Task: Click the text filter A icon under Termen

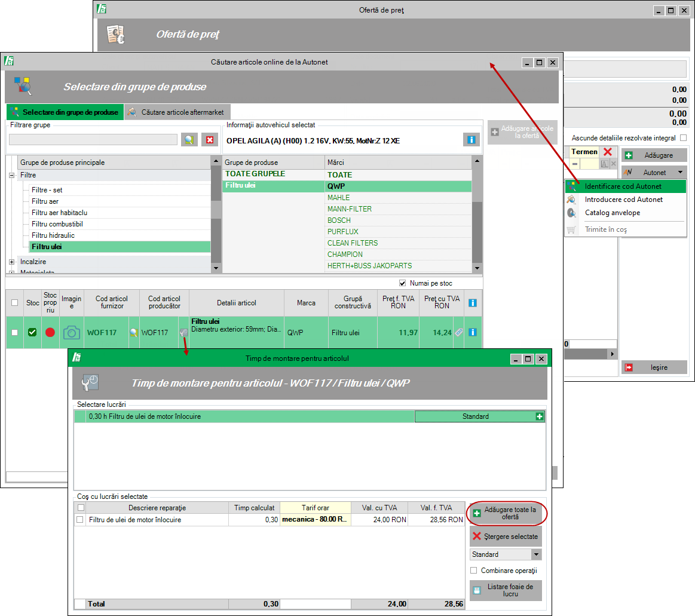Action: 605,164
